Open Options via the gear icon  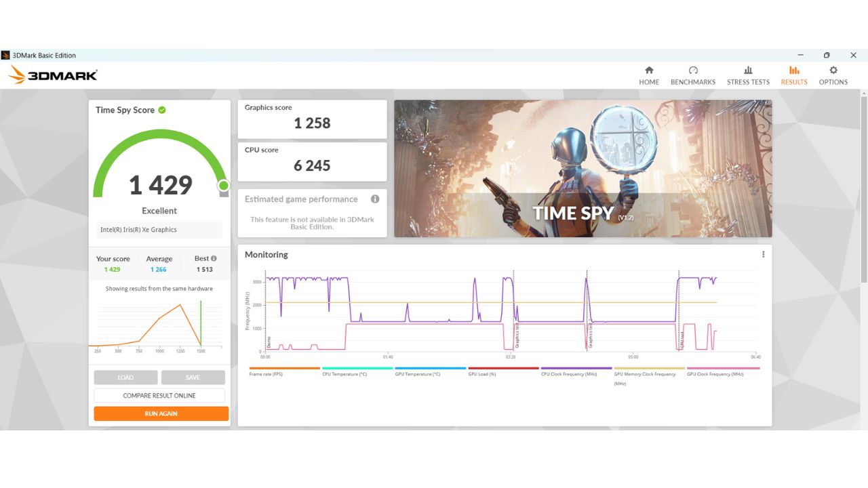[833, 70]
